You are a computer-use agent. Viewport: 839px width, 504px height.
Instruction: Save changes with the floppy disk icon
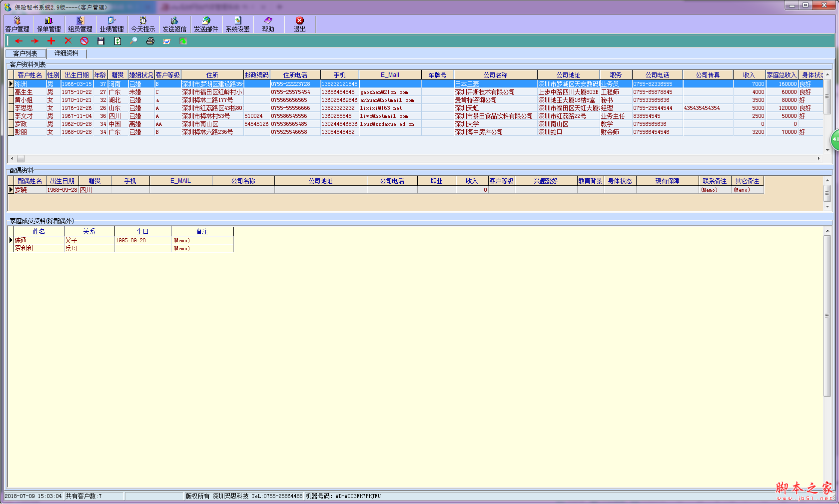click(101, 41)
